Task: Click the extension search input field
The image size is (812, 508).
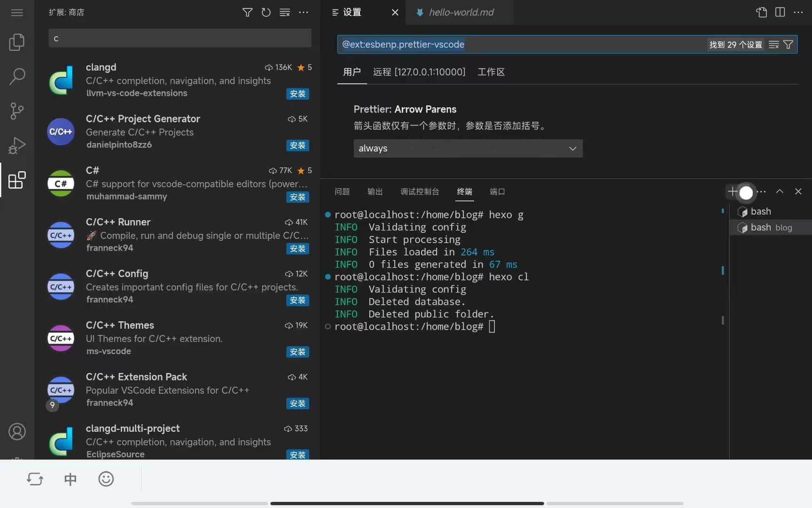Action: [180, 38]
